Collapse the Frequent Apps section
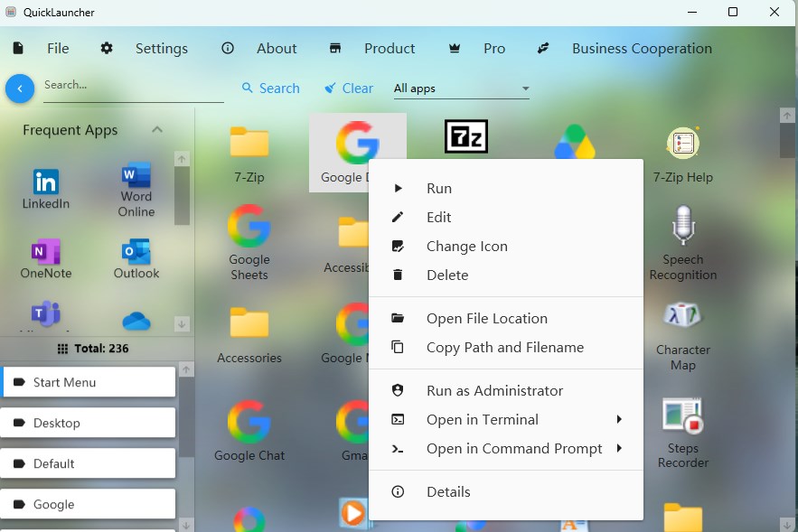 point(157,130)
